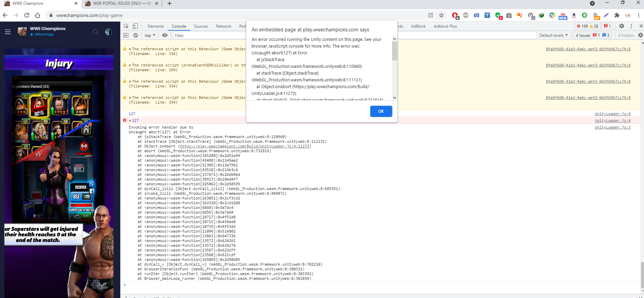
Task: Open the blue T extension
Action: click(x=487, y=15)
